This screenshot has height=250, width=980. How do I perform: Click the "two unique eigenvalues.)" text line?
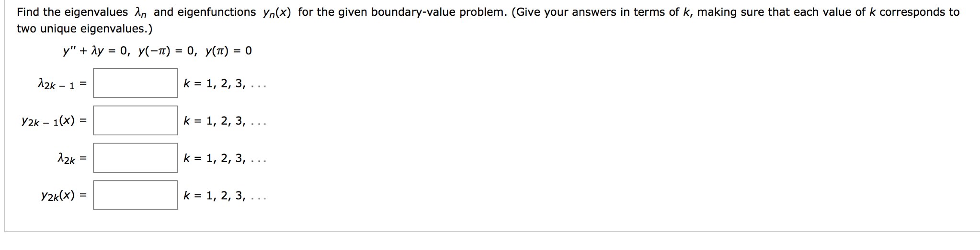point(85,29)
